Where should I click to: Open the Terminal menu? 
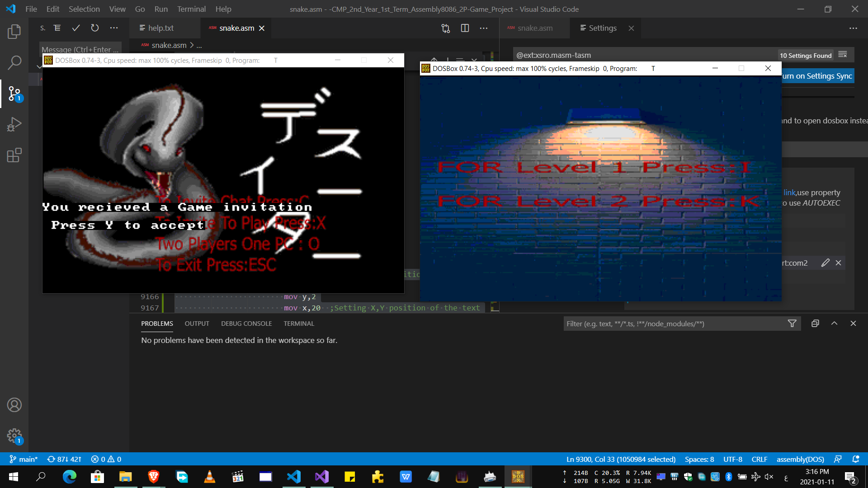click(191, 9)
